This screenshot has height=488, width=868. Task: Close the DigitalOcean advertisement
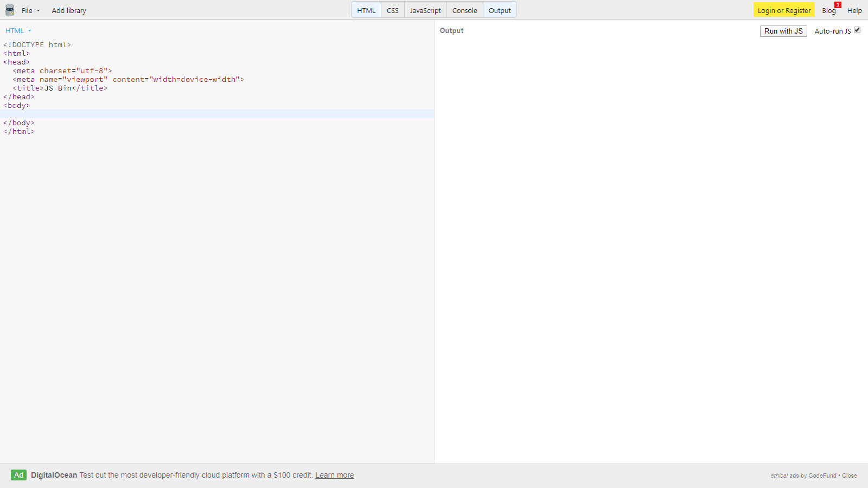point(849,476)
